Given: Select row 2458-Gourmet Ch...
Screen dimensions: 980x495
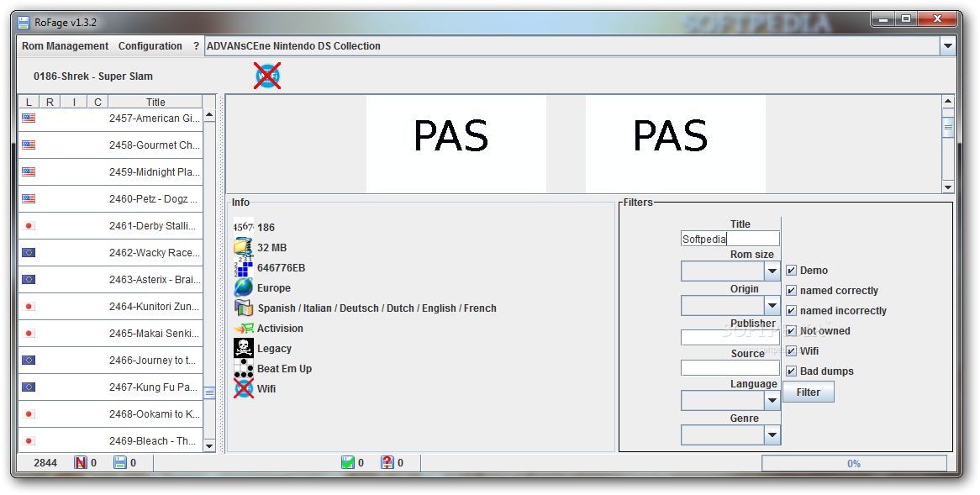Looking at the screenshot, I should pos(111,145).
